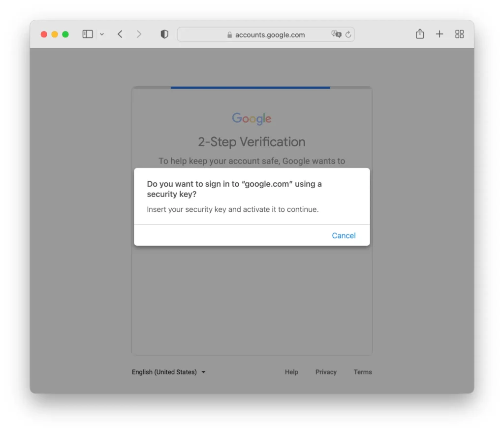Click the translate icon in address bar
The image size is (504, 433).
(x=336, y=34)
